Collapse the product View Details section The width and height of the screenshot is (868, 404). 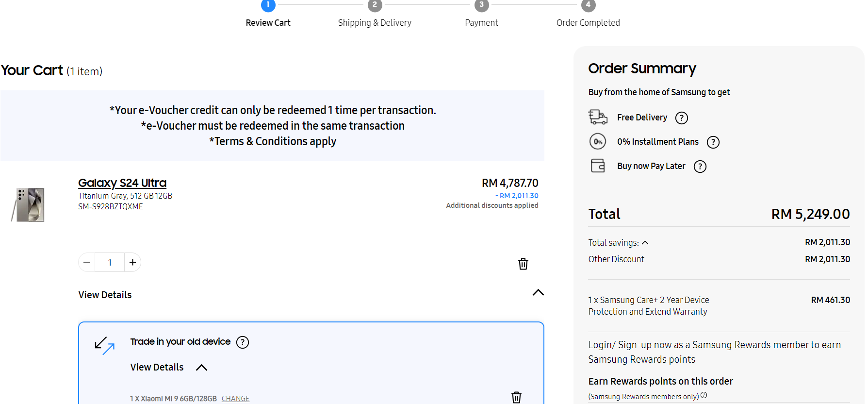538,292
